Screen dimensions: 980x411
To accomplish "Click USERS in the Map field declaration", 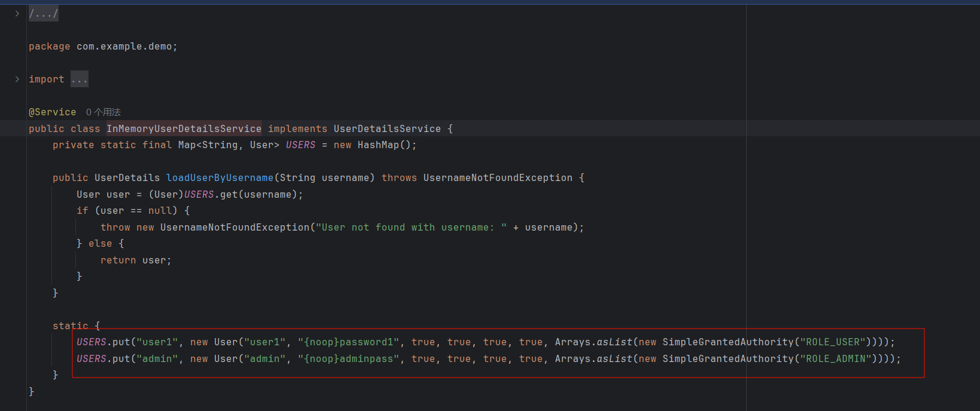I will pos(300,145).
